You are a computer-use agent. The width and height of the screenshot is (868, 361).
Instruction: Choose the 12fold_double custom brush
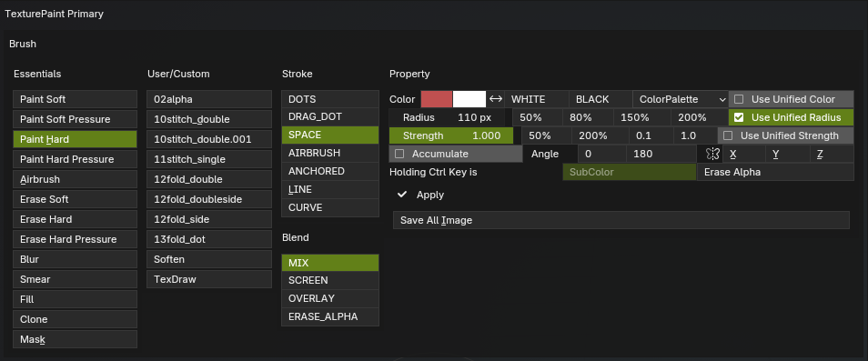point(209,179)
